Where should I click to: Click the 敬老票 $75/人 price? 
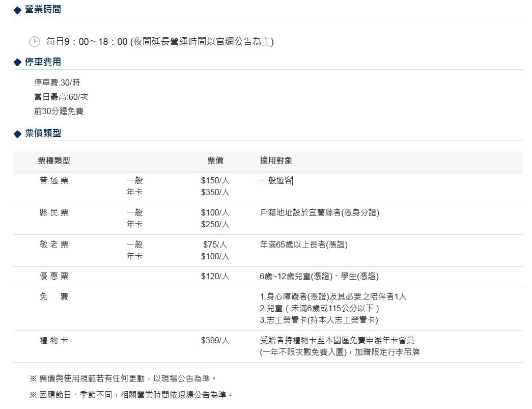pos(215,244)
